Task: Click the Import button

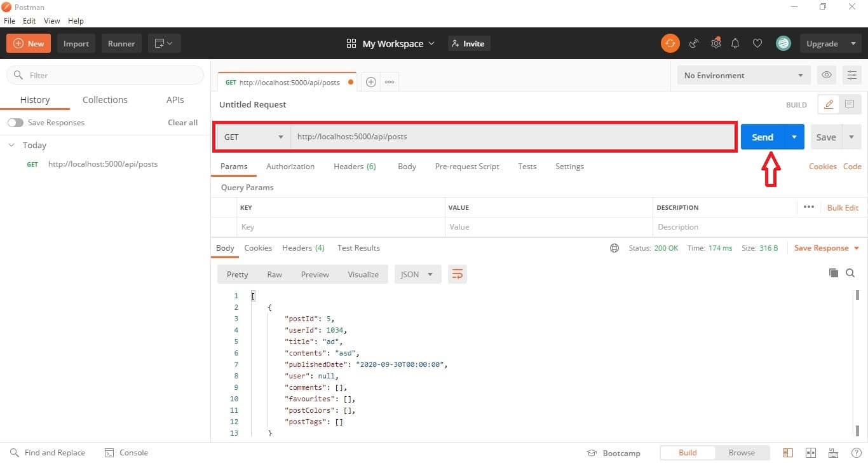Action: [x=76, y=43]
